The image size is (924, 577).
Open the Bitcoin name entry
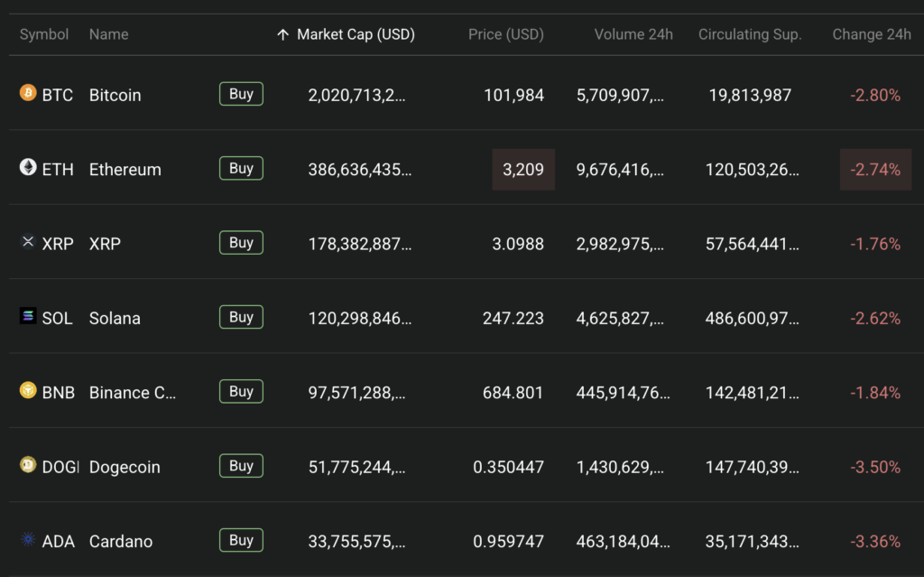pos(115,95)
